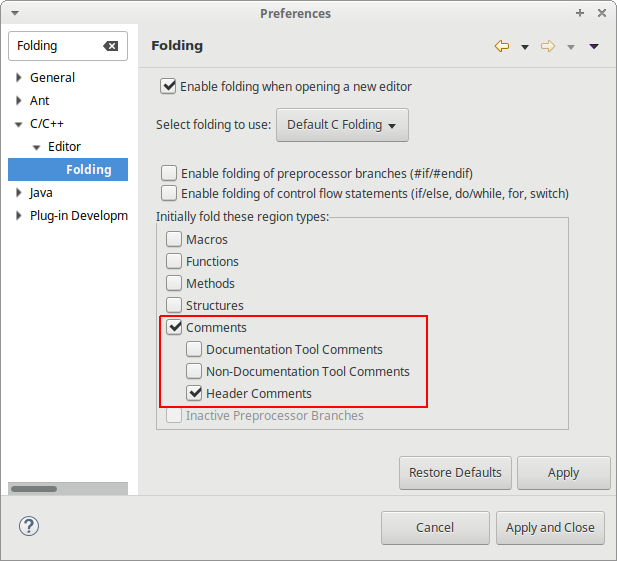Open the back history dropdown arrow
Image resolution: width=617 pixels, height=561 pixels.
coord(525,47)
